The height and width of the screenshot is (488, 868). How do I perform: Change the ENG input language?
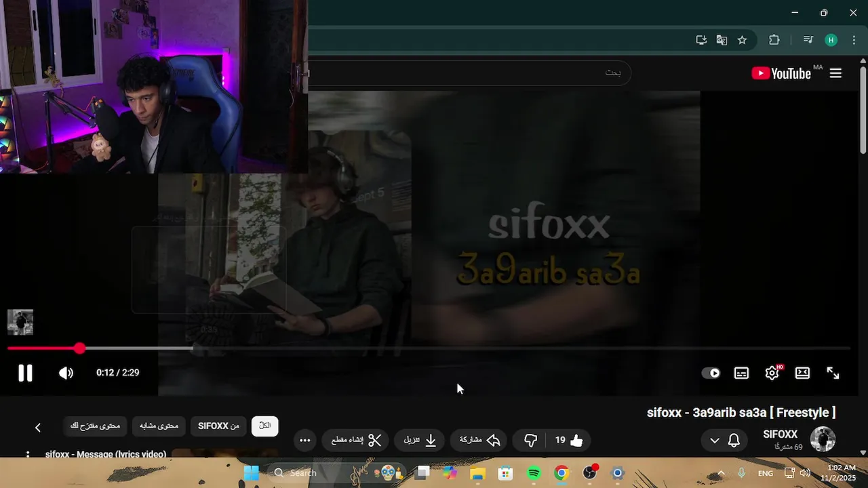pos(765,473)
